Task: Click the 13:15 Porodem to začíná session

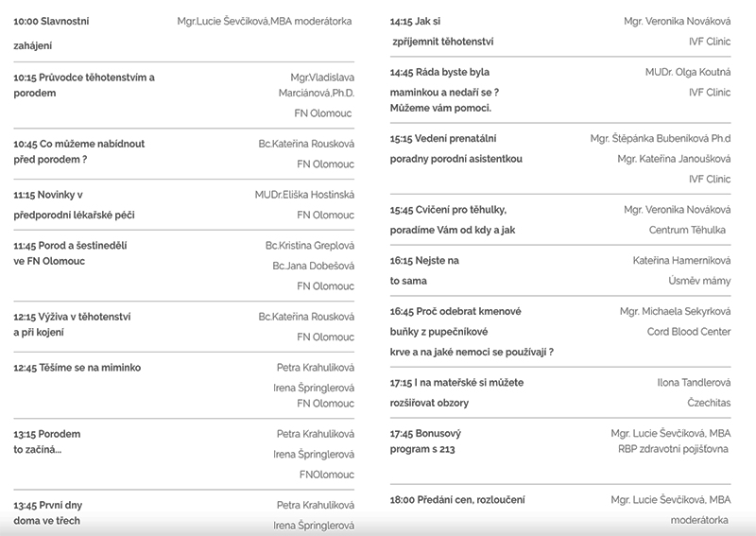Action: pyautogui.click(x=46, y=434)
